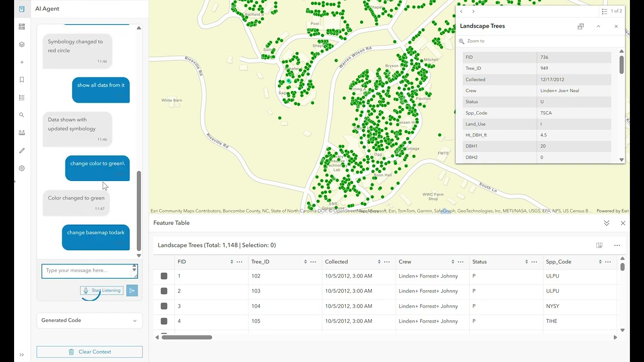Open the Feature Table options ellipsis menu
644x362 pixels.
pos(617,245)
